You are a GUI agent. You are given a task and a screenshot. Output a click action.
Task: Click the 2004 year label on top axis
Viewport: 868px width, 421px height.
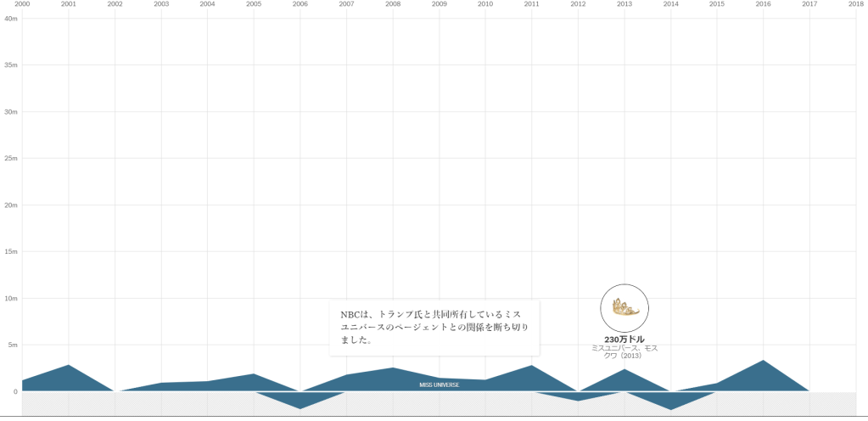pos(207,4)
